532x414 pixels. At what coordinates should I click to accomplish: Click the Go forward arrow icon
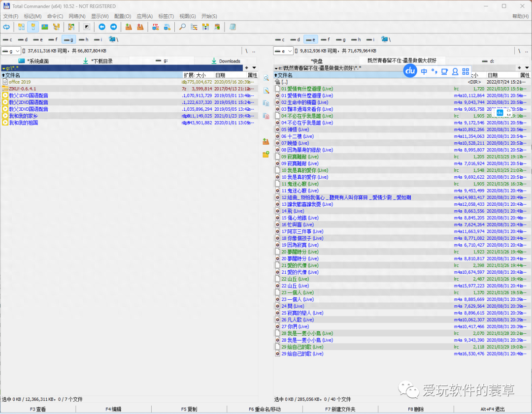(x=113, y=27)
